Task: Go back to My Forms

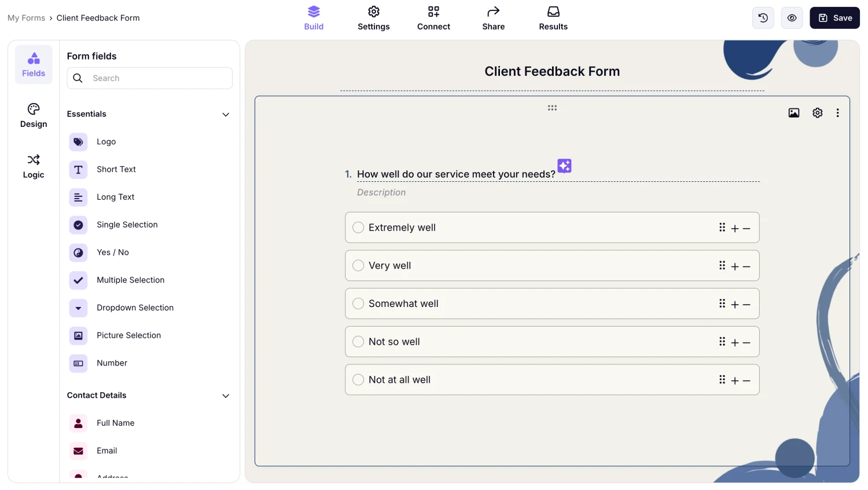Action: 26,18
